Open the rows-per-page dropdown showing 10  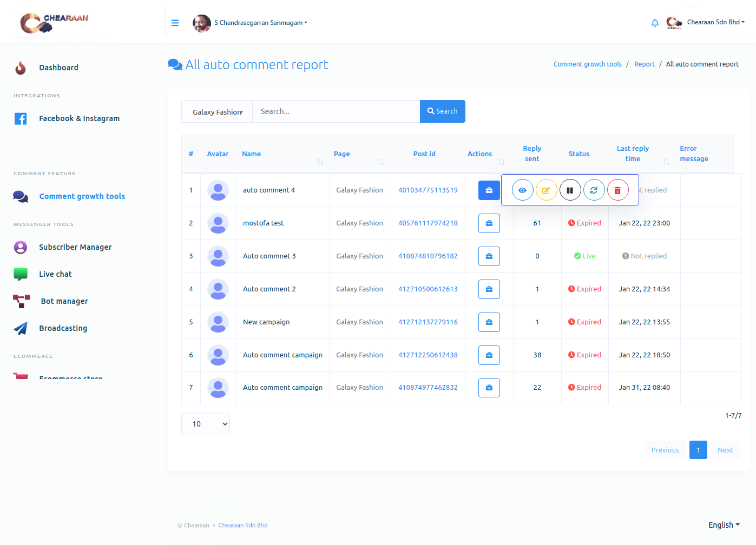[x=206, y=424]
